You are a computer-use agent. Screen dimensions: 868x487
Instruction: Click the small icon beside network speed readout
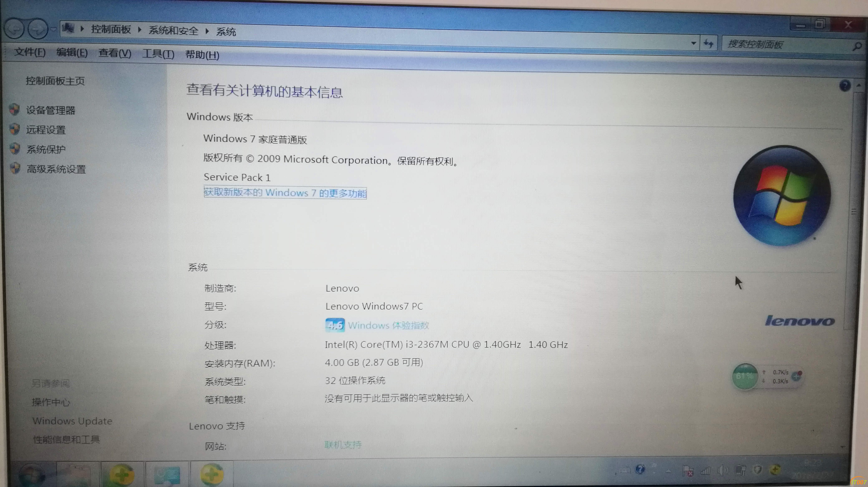[x=797, y=376]
